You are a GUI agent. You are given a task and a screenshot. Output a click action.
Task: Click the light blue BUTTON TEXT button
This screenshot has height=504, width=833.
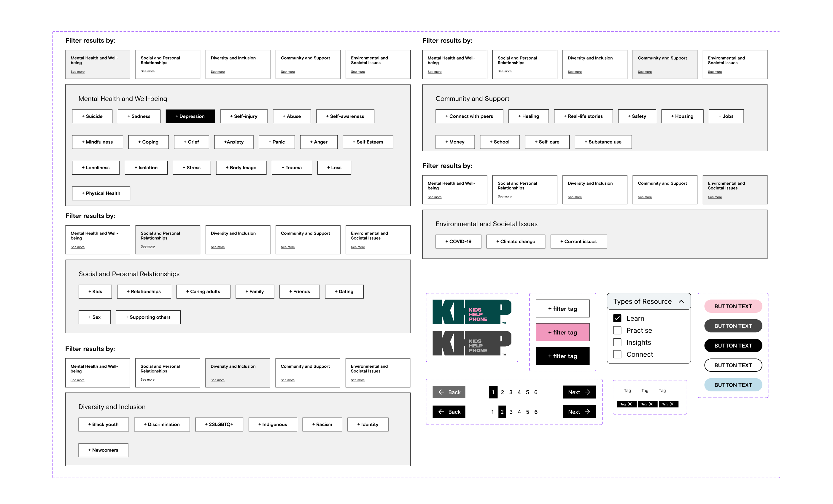coord(733,385)
